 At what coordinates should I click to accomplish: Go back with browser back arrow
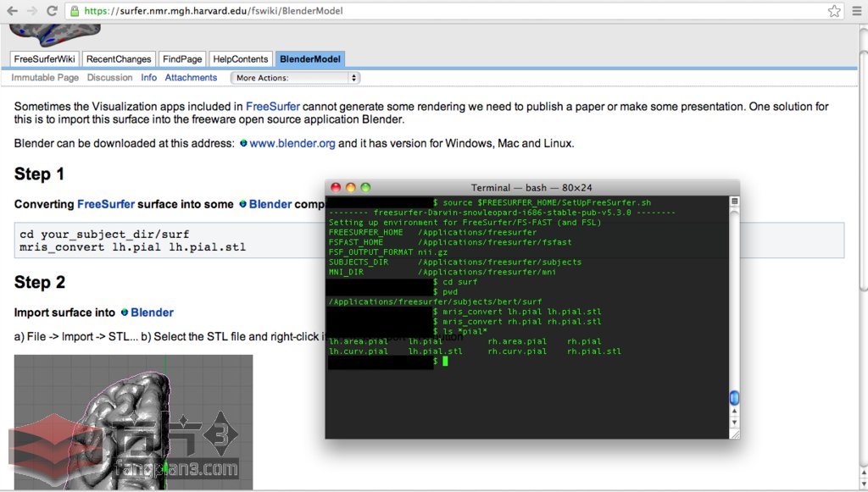coord(12,10)
